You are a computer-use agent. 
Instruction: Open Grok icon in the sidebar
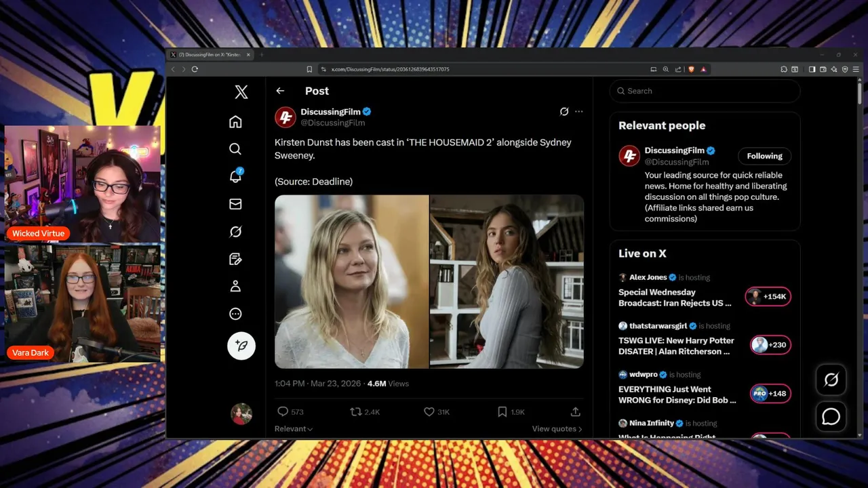point(235,232)
